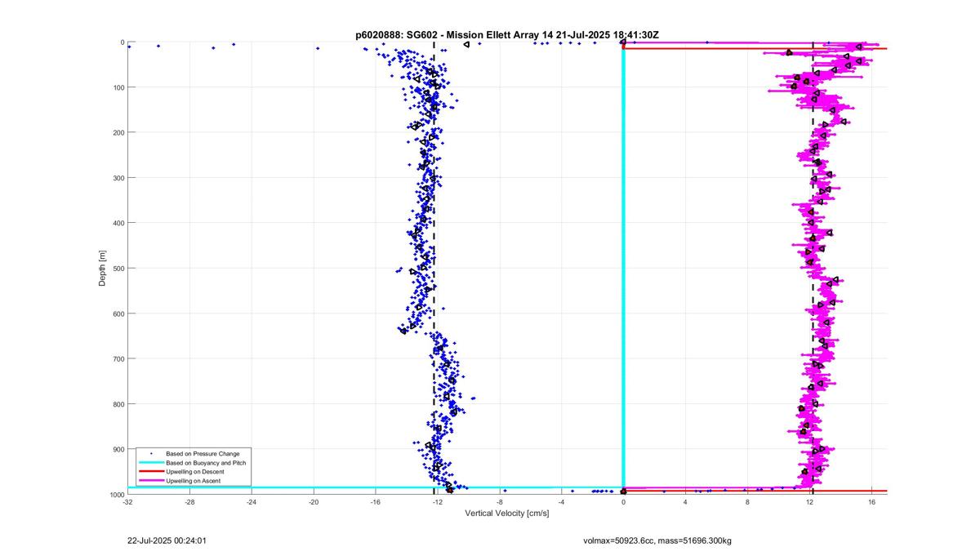This screenshot has height=556, width=980.
Task: Click the cyan line sample in legend
Action: coord(151,463)
